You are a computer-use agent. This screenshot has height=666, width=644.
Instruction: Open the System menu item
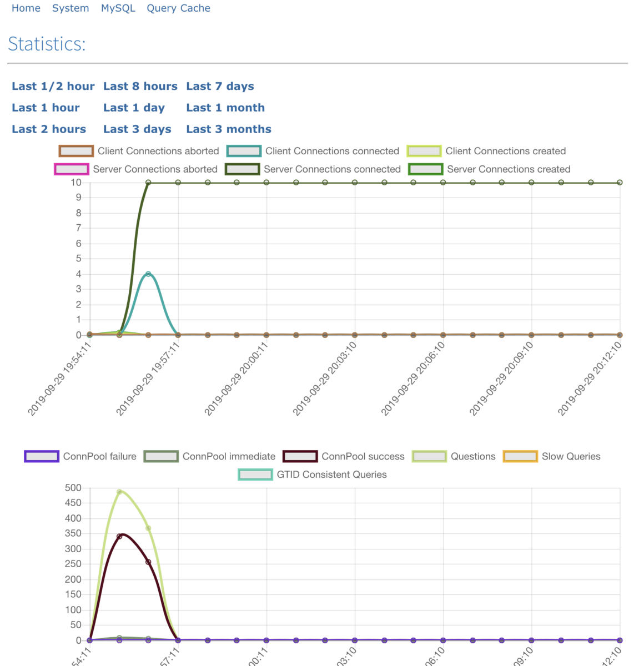pos(71,8)
